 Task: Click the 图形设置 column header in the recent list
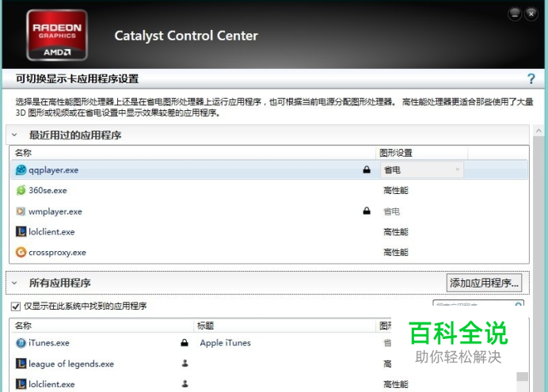tap(396, 153)
